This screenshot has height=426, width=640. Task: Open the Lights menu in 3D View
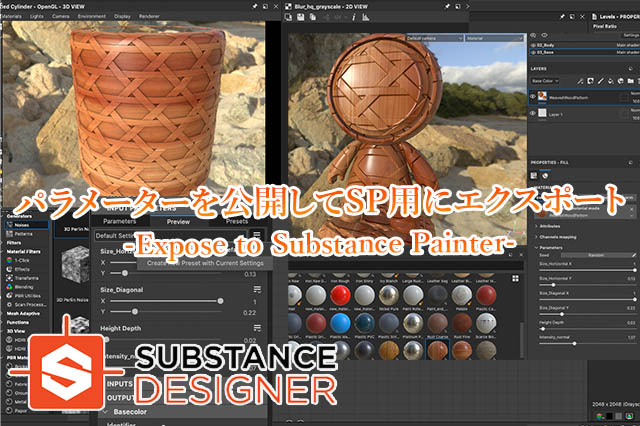pos(37,16)
